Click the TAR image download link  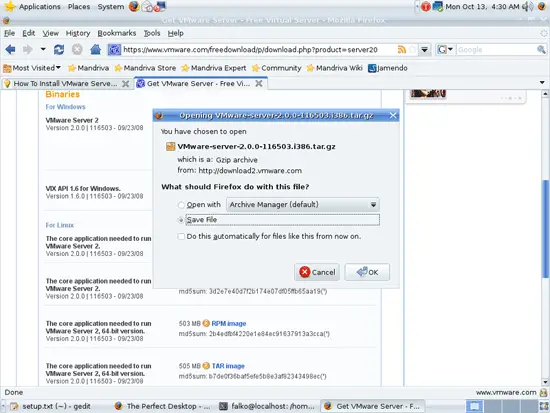point(228,366)
